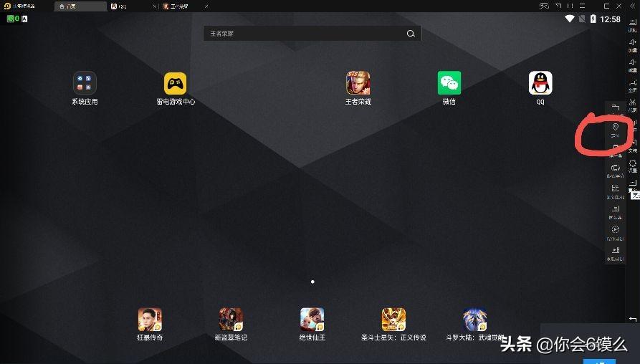Switch to the home (首页) tab

(79, 6)
